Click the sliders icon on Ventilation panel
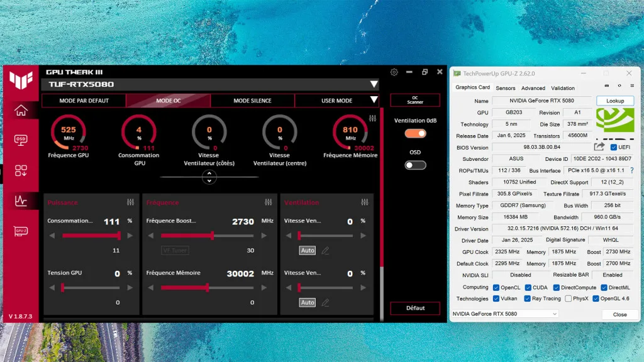Viewport: 644px width, 362px height. (364, 202)
